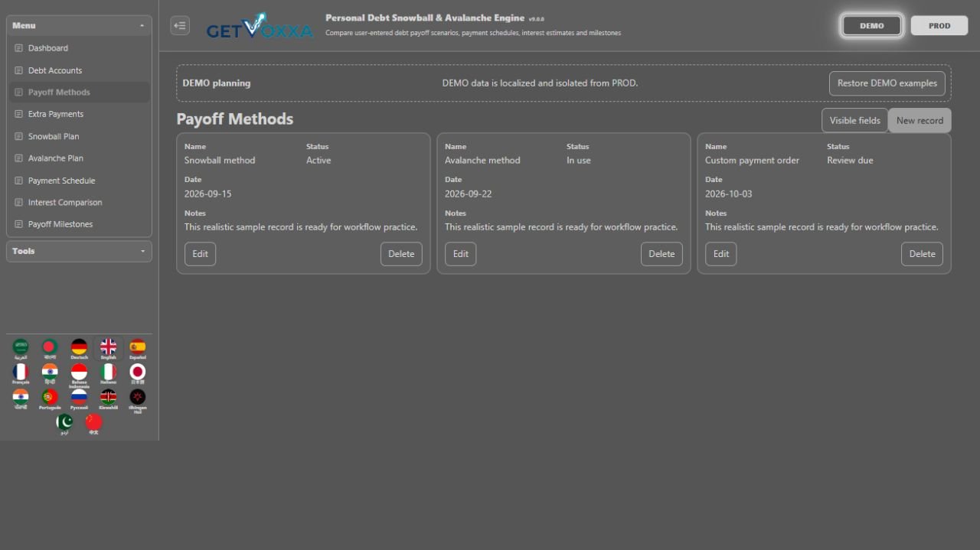Click the 'Review due' status value
Image resolution: width=980 pixels, height=550 pixels.
850,161
